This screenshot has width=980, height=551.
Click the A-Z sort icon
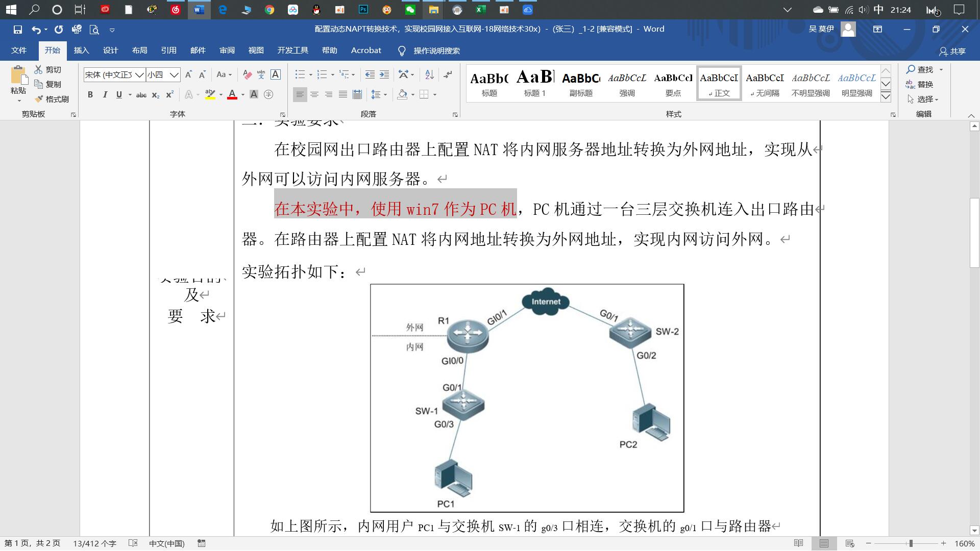click(x=429, y=74)
